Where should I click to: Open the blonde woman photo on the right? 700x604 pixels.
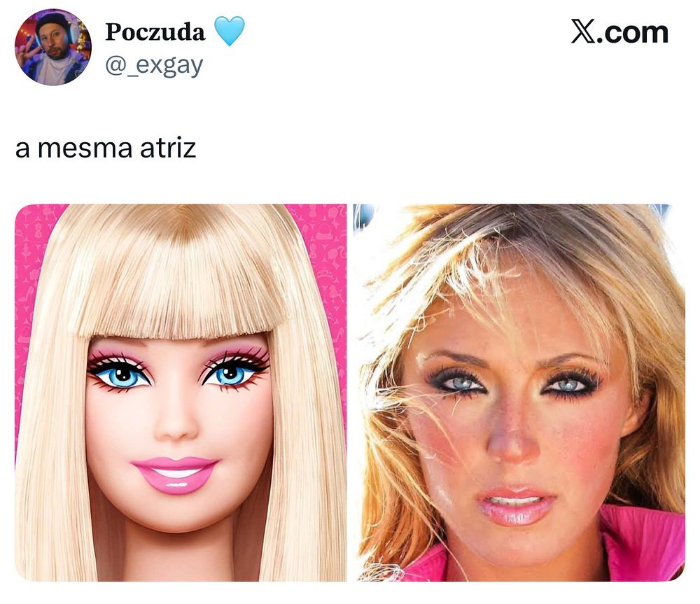519,393
